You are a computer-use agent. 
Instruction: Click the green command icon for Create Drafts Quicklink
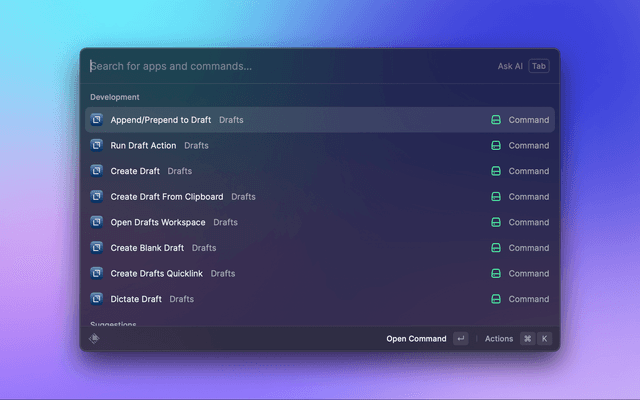click(495, 273)
